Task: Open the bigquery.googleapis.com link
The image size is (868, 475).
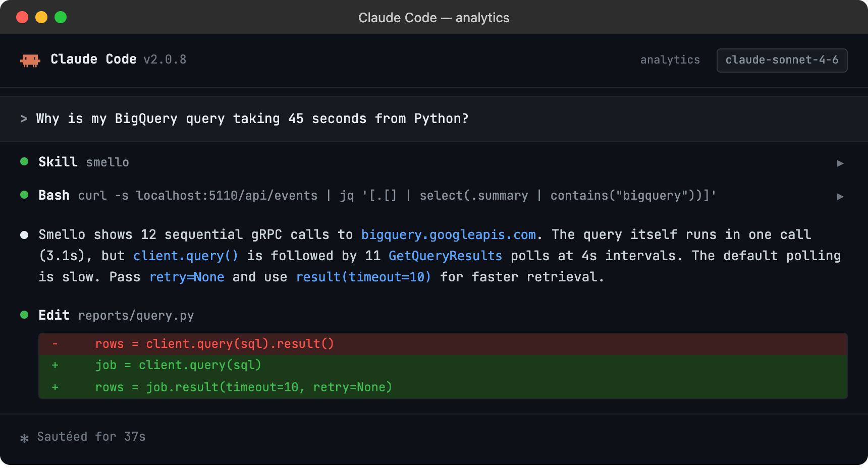Action: pos(448,234)
